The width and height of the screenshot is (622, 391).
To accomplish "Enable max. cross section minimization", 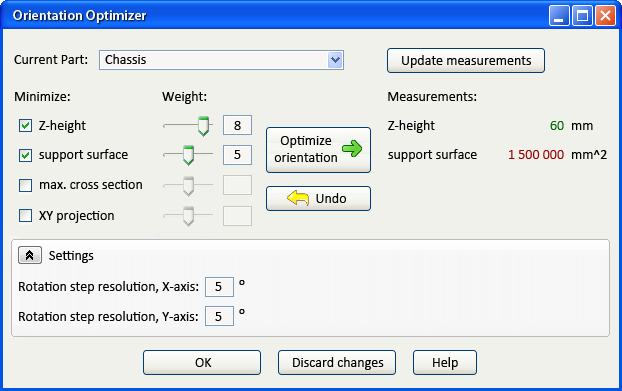I will point(25,185).
